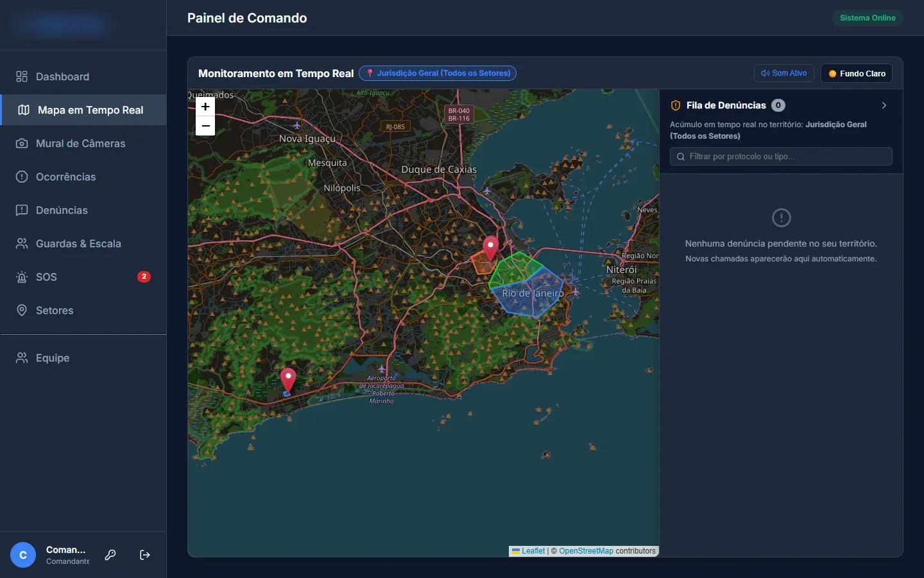Image resolution: width=924 pixels, height=578 pixels.
Task: Zoom out the map with minus button
Action: pyautogui.click(x=205, y=126)
